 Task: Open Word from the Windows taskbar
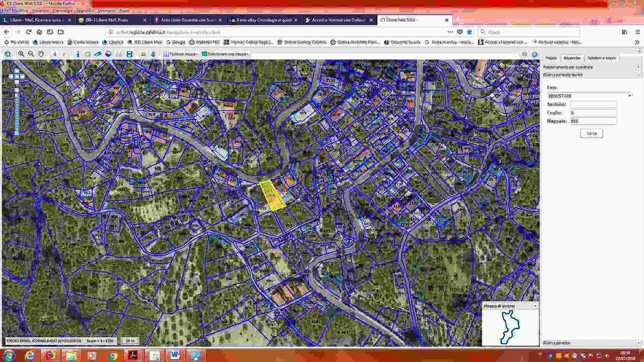(175, 355)
